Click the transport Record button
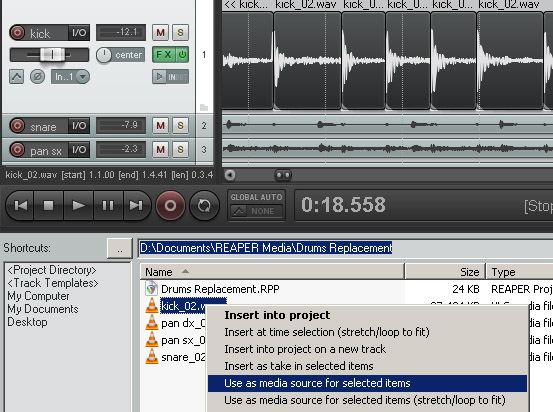 click(170, 205)
